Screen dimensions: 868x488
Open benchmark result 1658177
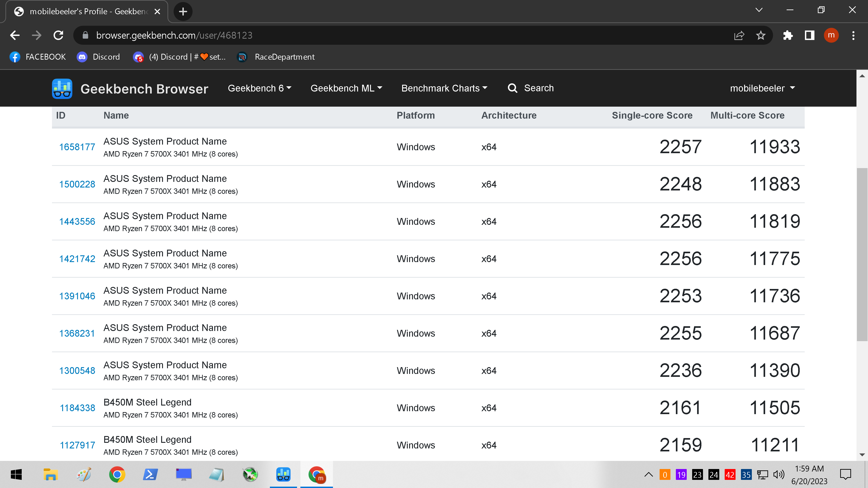click(77, 147)
